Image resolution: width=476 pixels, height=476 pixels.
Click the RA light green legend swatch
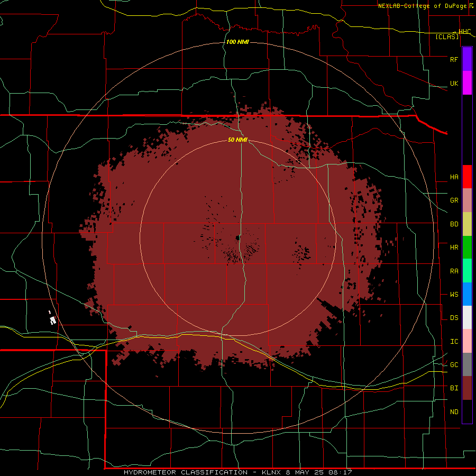tap(467, 271)
